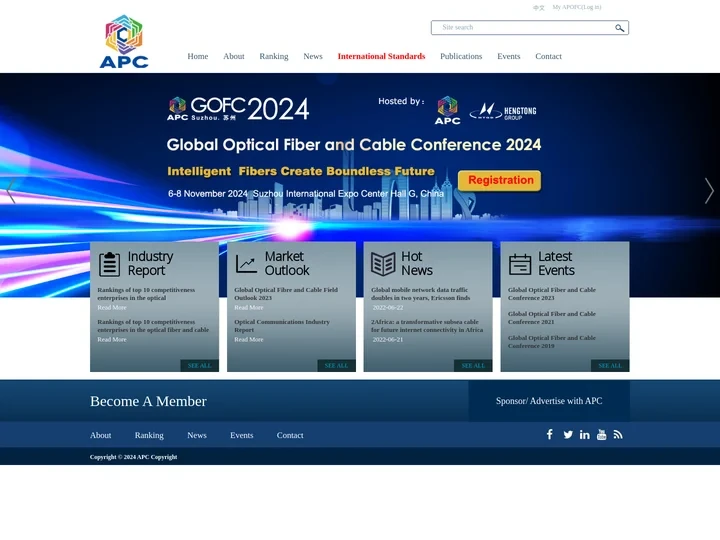Open the RSS feed icon
Image resolution: width=720 pixels, height=540 pixels.
[x=618, y=434]
